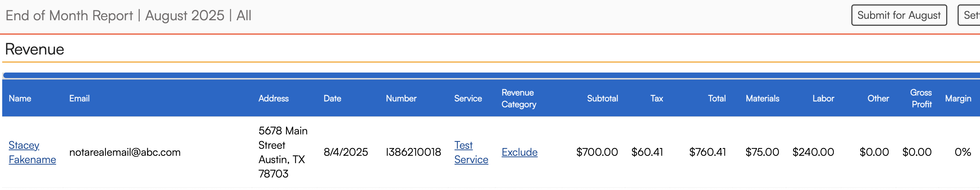Viewport: 980px width, 190px height.
Task: Click the Exclude revenue category link
Action: [x=519, y=152]
